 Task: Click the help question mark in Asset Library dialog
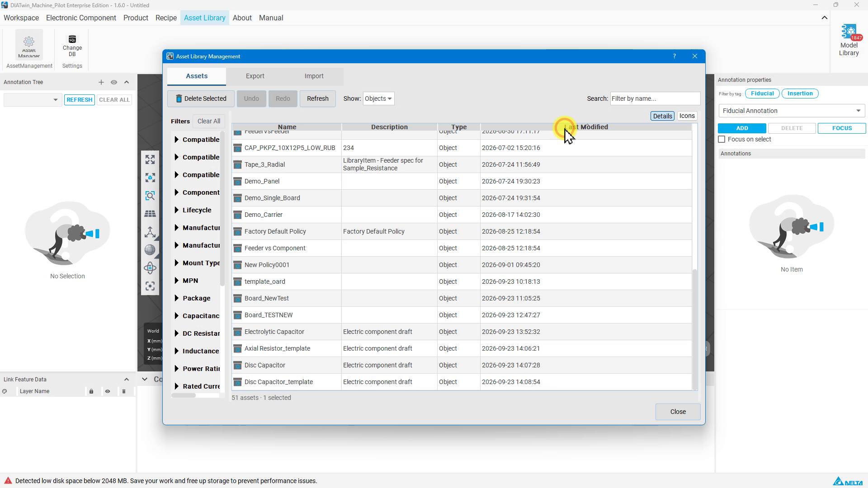click(x=675, y=56)
